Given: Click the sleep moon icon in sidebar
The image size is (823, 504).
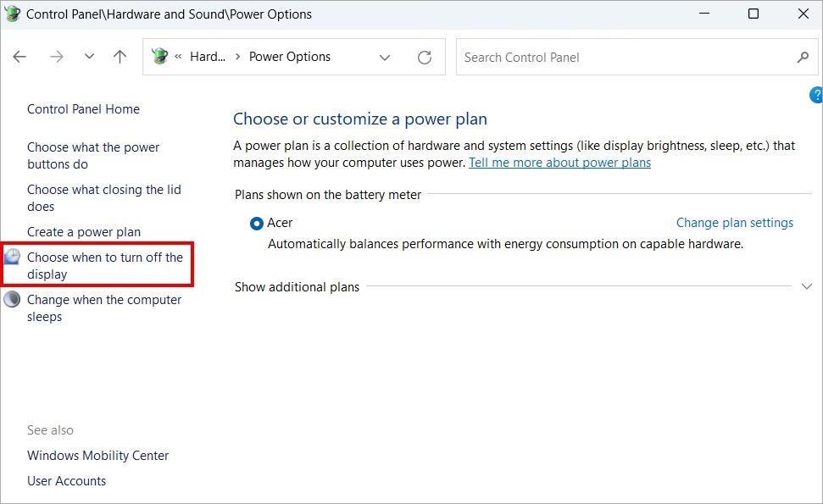Looking at the screenshot, I should tap(12, 300).
